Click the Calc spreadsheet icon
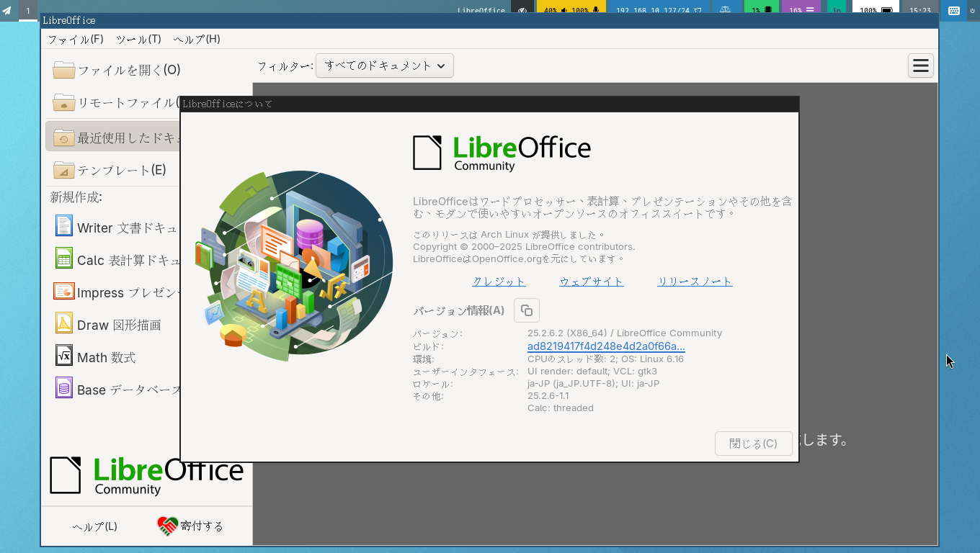Viewport: 980px width, 553px height. 64,258
